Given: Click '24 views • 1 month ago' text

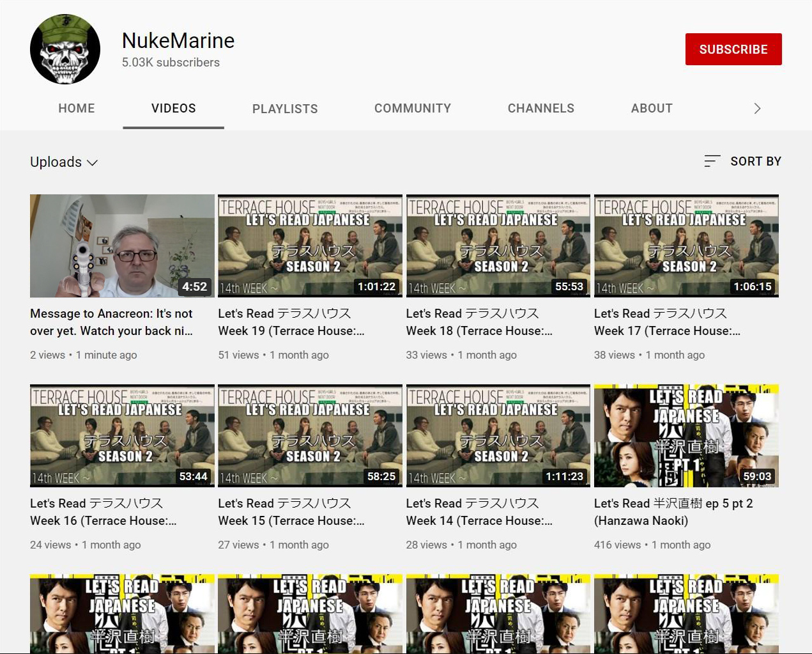Looking at the screenshot, I should 86,545.
